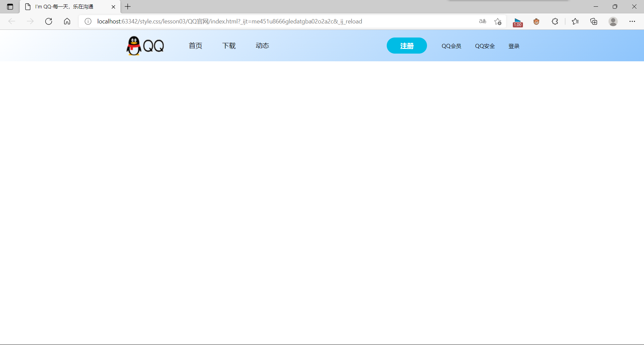Click the 注册 signup button
This screenshot has width=644, height=345.
pyautogui.click(x=407, y=46)
